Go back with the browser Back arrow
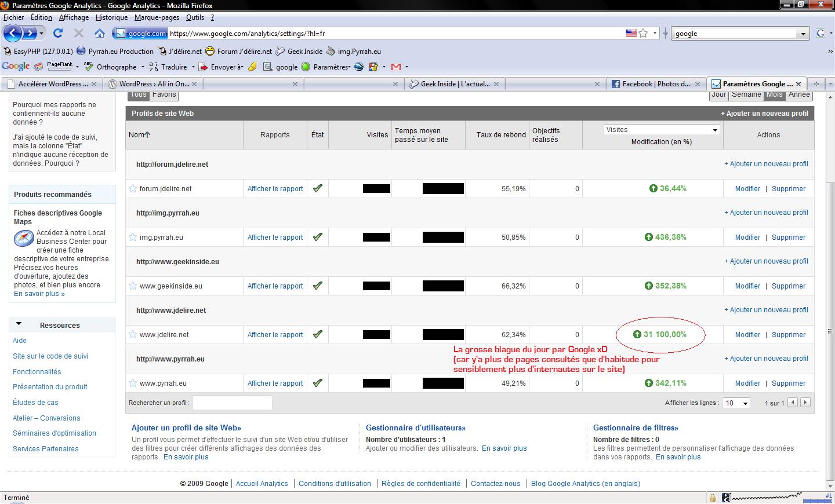835x504 pixels. (x=13, y=33)
